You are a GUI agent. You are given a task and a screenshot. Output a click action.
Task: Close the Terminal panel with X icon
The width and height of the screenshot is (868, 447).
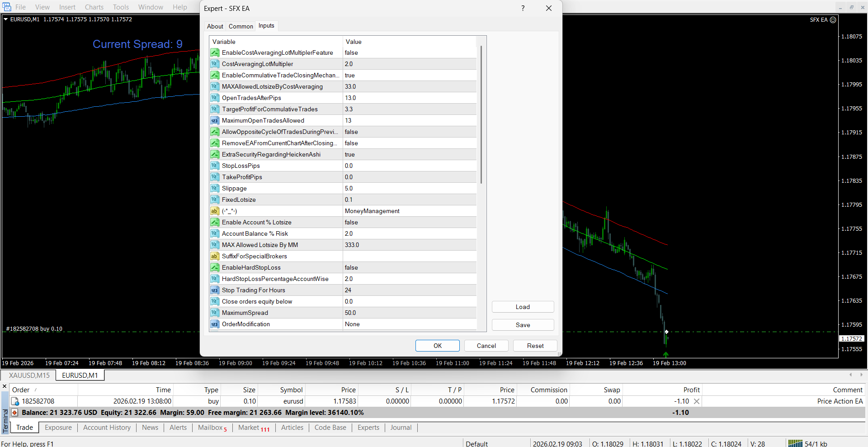[x=5, y=386]
